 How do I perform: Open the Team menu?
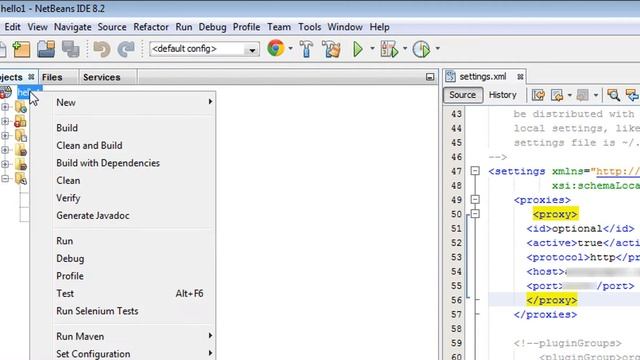(279, 27)
